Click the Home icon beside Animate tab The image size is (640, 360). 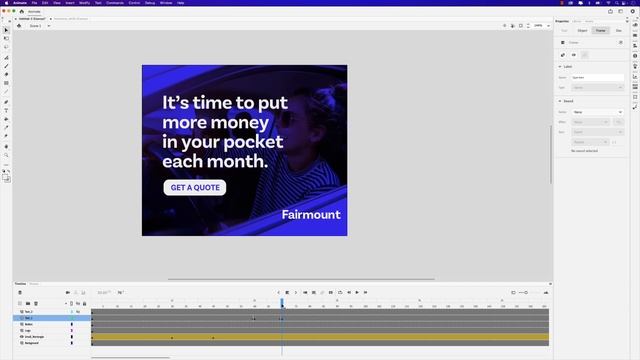(x=22, y=11)
